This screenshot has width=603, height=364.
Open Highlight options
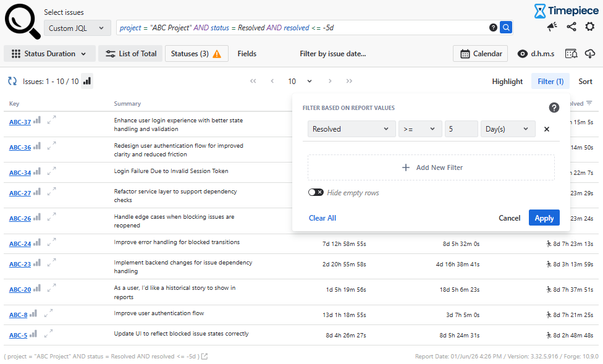point(507,81)
